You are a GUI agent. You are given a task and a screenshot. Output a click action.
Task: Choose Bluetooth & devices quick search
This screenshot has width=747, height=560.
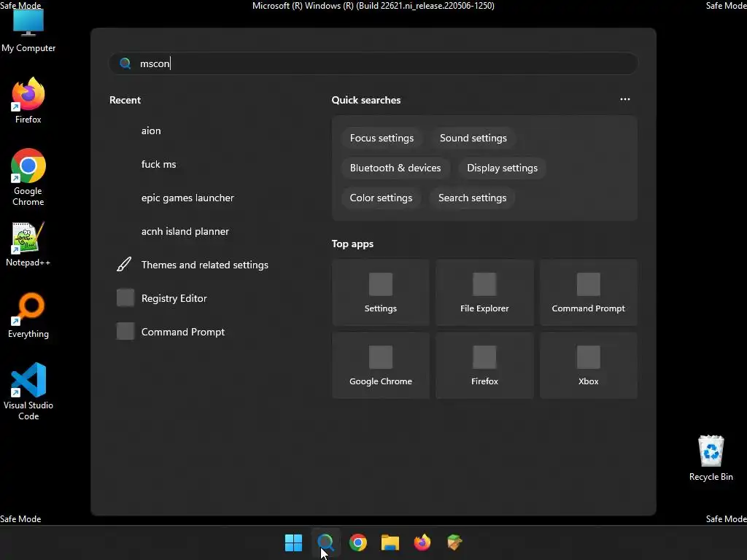[x=395, y=168]
